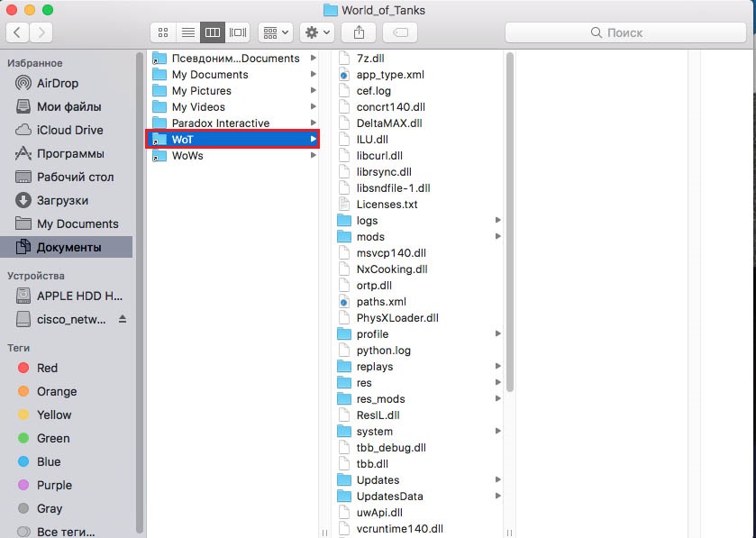
Task: Focus the Поиск search field
Action: tap(625, 32)
